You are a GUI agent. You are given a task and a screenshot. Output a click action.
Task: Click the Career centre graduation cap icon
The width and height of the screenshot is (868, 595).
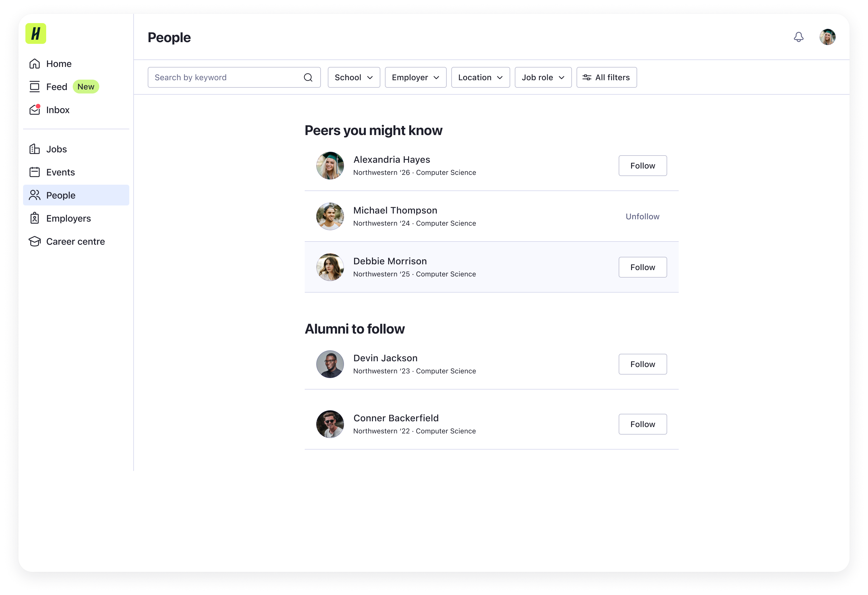tap(35, 241)
